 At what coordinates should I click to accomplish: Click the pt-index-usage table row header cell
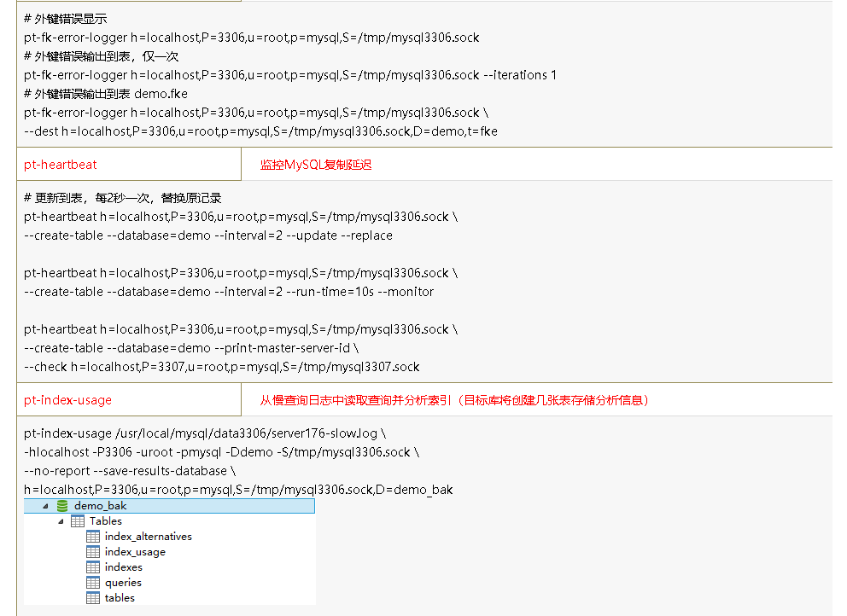point(128,399)
